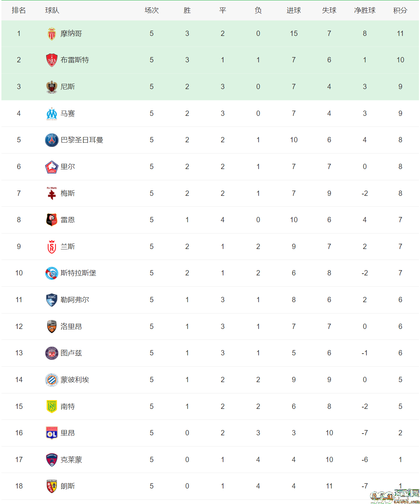Select the Marseille (马赛) club emblem
Screen dimensions: 420x504
click(52, 114)
